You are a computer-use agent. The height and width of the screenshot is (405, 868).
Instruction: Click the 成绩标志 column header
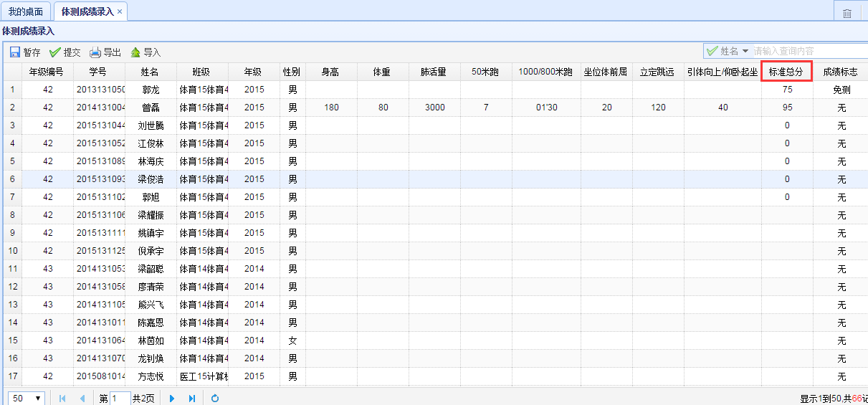[x=840, y=72]
